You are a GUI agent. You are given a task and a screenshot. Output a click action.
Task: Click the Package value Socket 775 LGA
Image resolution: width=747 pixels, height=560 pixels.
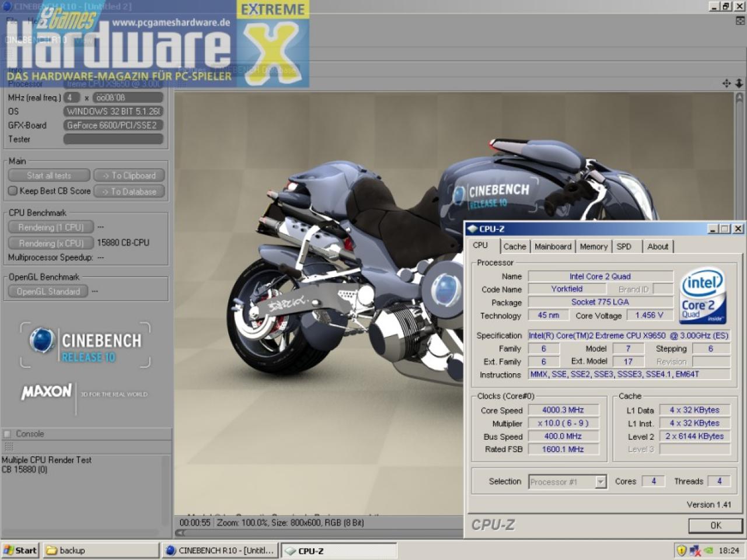pyautogui.click(x=600, y=302)
